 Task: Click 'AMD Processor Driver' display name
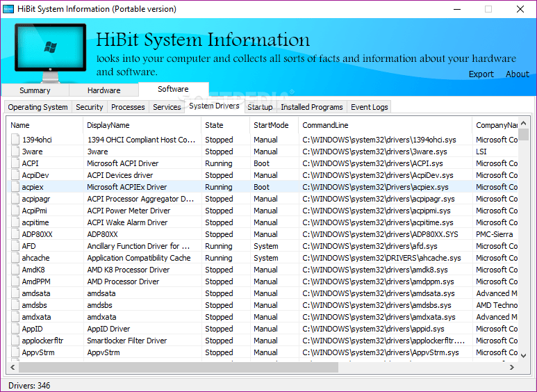click(x=123, y=281)
